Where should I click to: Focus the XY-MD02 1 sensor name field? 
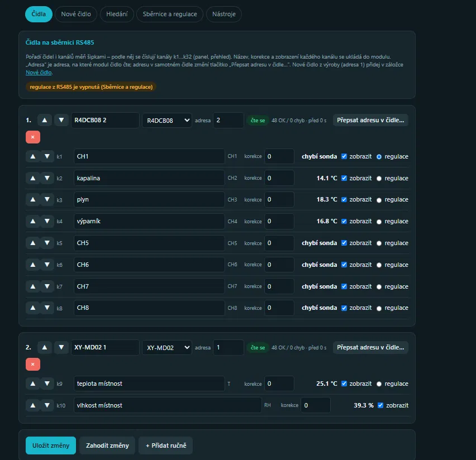click(105, 347)
